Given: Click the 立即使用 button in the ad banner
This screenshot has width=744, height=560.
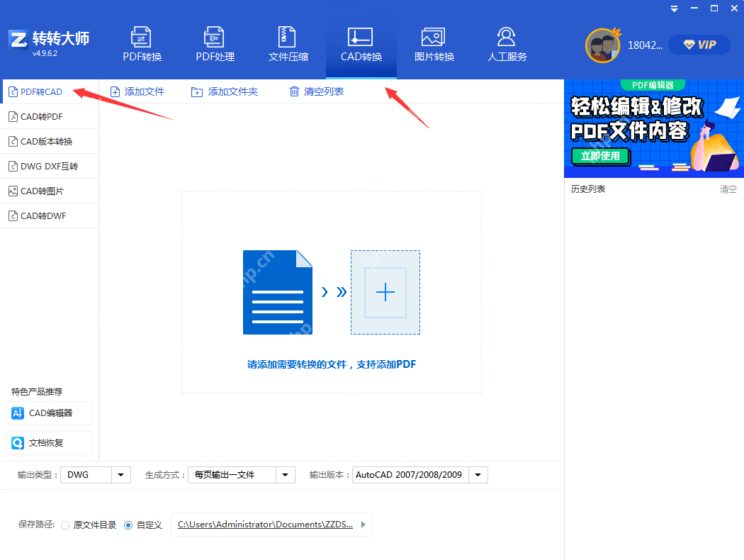Looking at the screenshot, I should (x=600, y=156).
